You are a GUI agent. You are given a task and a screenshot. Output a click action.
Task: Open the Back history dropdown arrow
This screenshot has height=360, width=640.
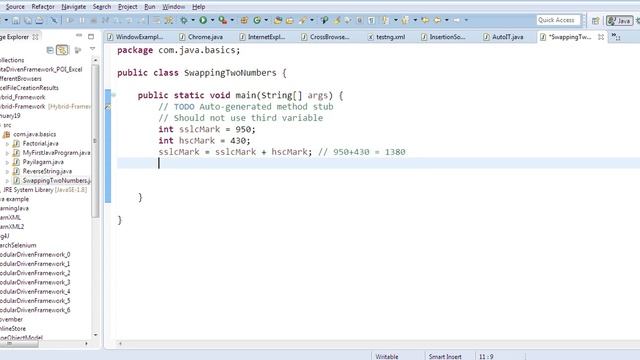(447, 20)
